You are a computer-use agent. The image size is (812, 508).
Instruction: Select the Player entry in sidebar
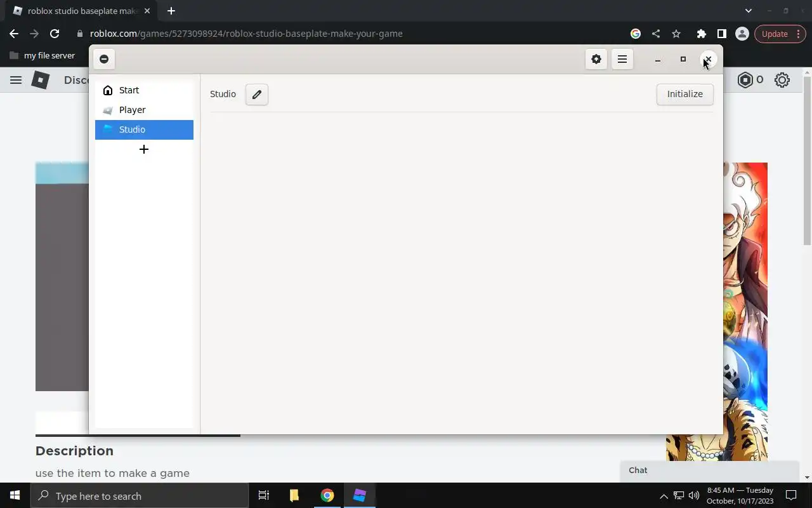144,110
